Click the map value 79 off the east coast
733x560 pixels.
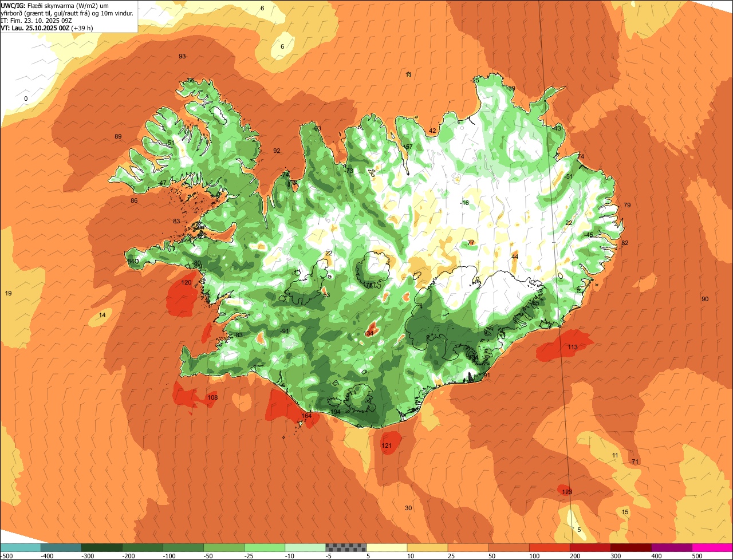click(627, 205)
